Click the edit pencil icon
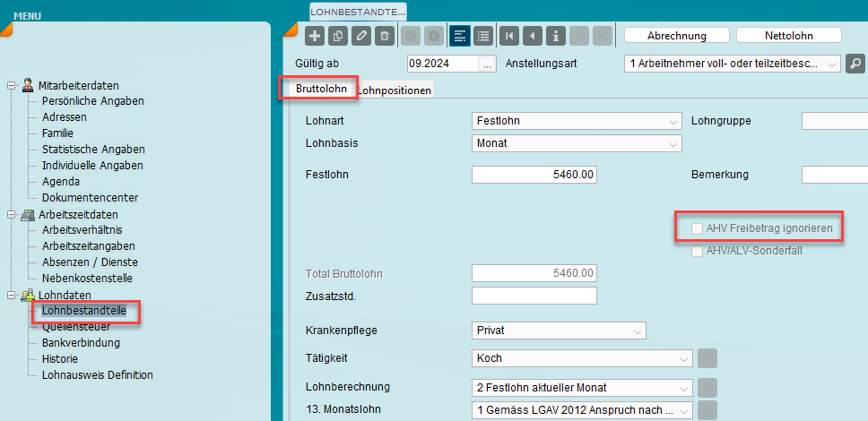 [361, 36]
